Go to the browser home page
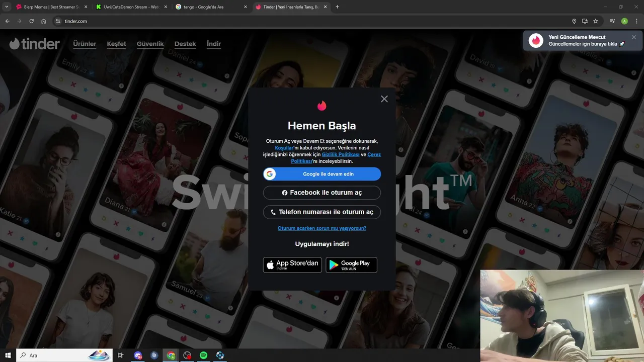The width and height of the screenshot is (644, 362). point(44,21)
